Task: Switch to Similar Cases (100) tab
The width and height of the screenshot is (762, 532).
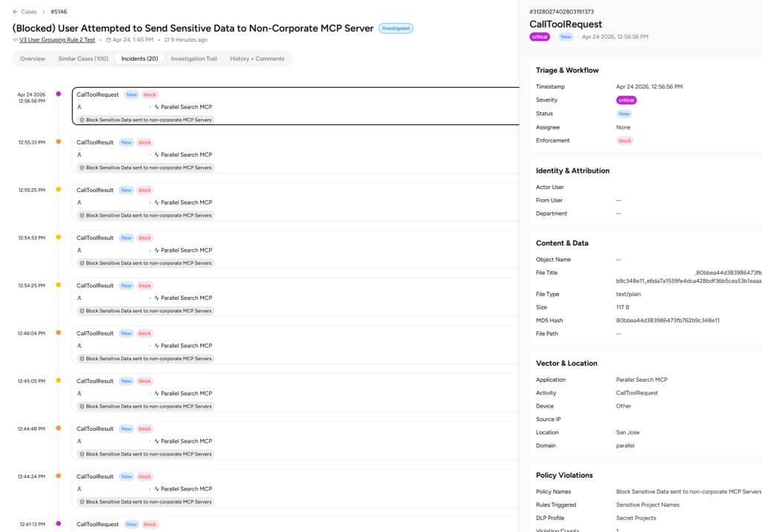Action: [x=83, y=59]
